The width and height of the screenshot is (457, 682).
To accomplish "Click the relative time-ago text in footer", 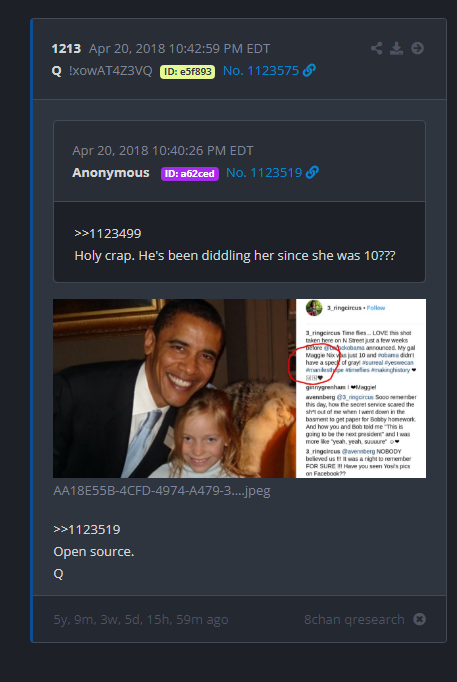I will (x=141, y=619).
